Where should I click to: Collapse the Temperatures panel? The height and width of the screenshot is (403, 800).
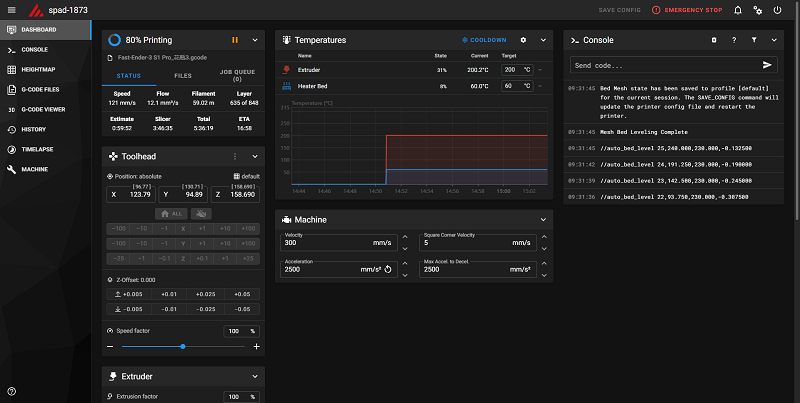pos(543,40)
